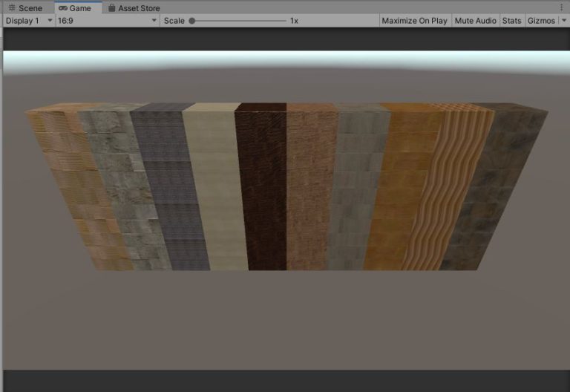Viewport: 570px width, 392px height.
Task: Open the Display 1 dropdown
Action: 28,21
